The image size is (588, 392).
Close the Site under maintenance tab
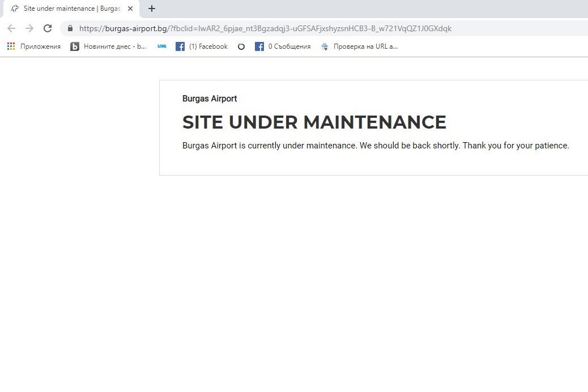pyautogui.click(x=130, y=8)
